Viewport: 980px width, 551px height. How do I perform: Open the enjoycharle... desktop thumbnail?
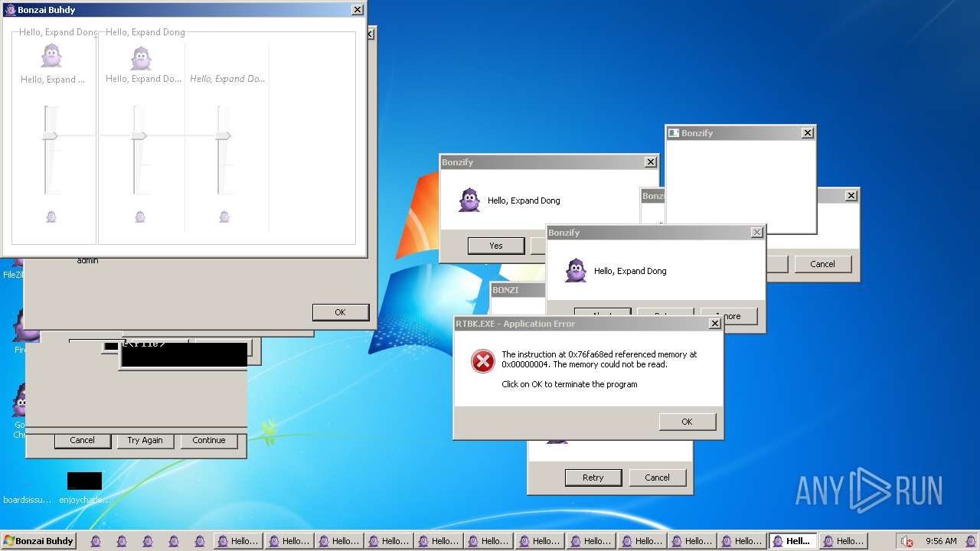[84, 481]
